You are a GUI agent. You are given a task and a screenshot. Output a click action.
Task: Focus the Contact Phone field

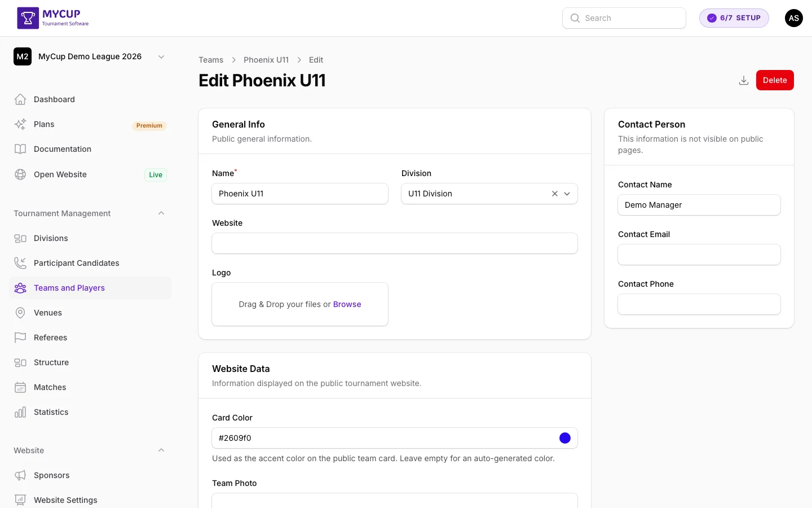coord(699,304)
